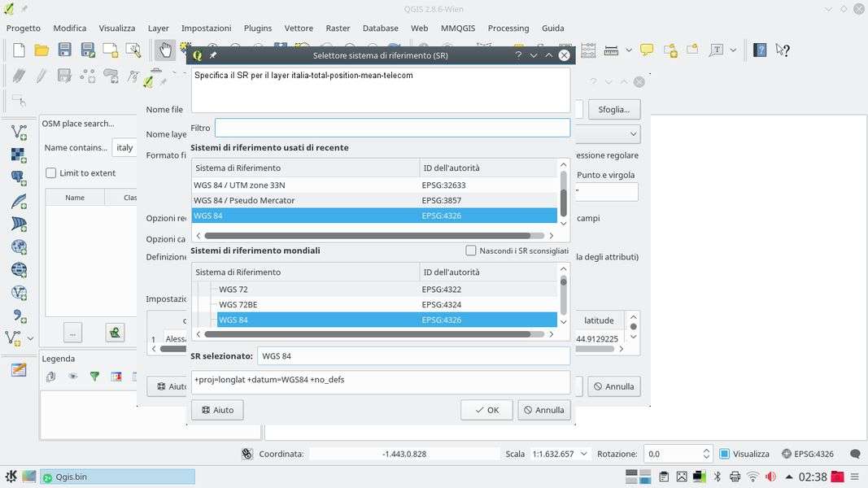868x488 pixels.
Task: Click the ... button in OSM place search
Action: click(72, 333)
